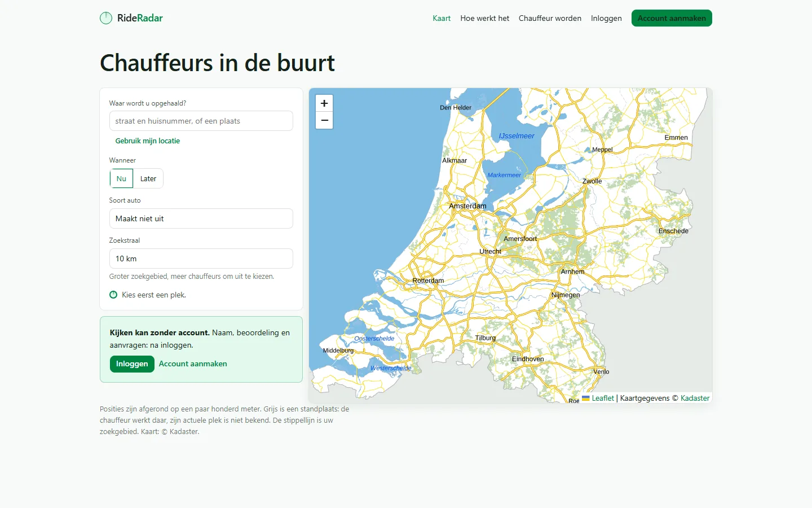Select the Later time option

(148, 178)
